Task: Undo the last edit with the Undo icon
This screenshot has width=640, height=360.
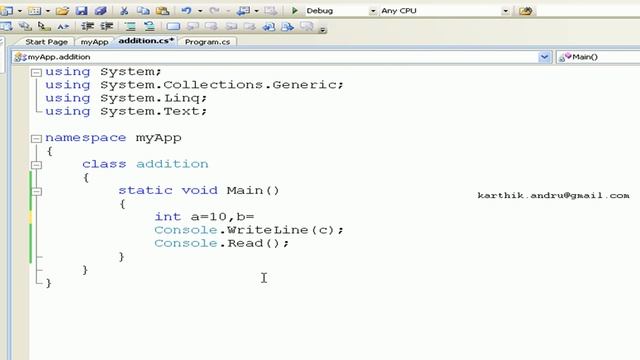Action: (x=187, y=11)
